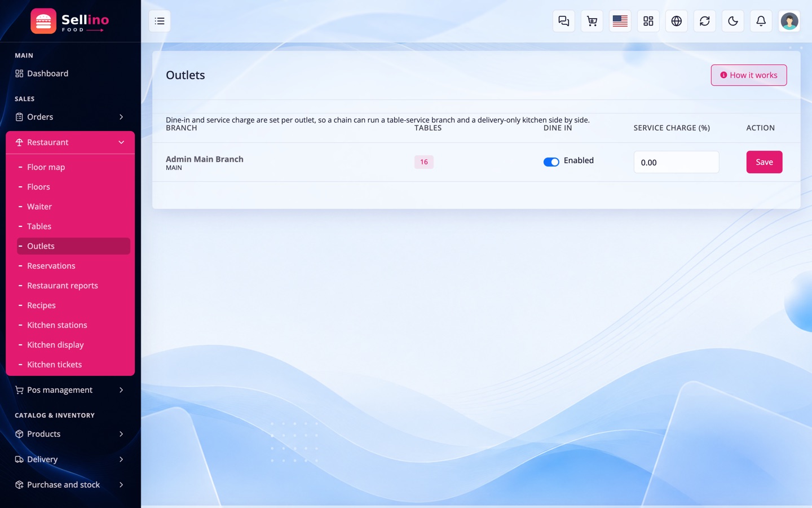Screen dimensions: 812x508
Task: Open Kitchen display menu item
Action: [73, 345]
